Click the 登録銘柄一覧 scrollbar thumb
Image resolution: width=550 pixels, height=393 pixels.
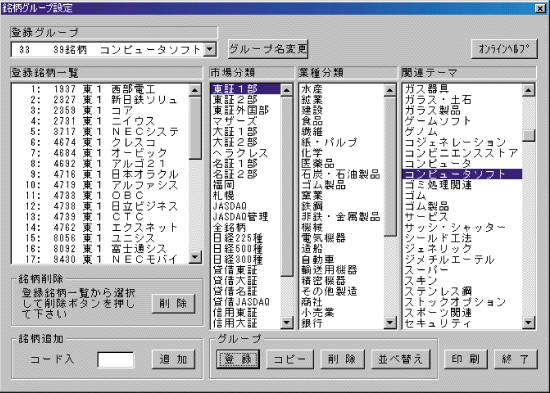[x=195, y=128]
